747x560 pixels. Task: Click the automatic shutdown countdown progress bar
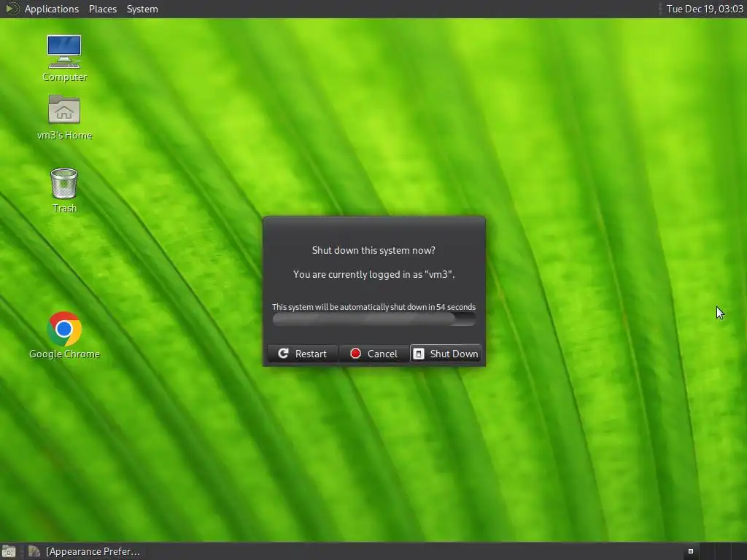pos(374,319)
